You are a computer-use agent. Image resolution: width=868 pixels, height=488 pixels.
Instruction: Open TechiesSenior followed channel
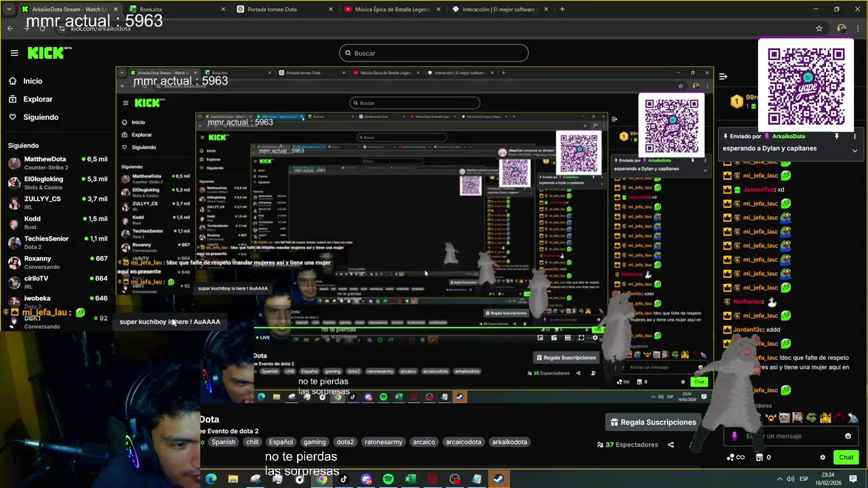(58, 242)
